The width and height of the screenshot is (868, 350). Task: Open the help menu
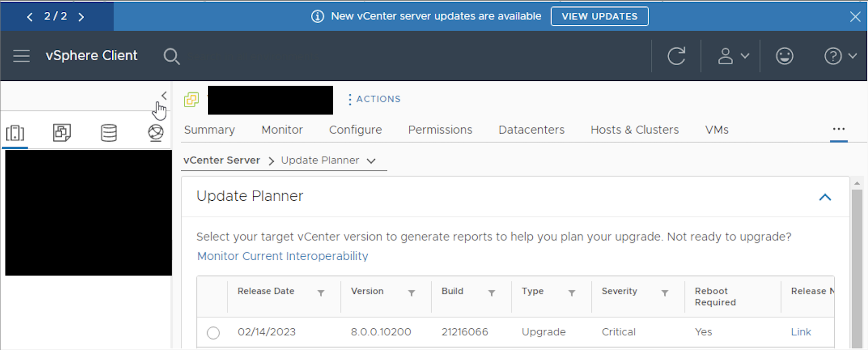pyautogui.click(x=841, y=56)
